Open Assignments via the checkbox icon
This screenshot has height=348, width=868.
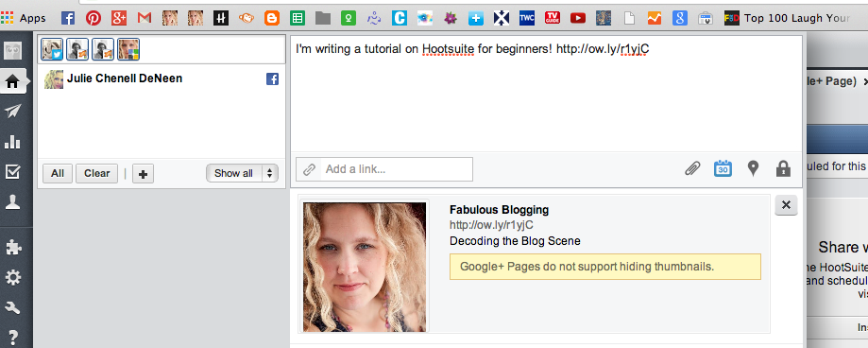pos(12,172)
